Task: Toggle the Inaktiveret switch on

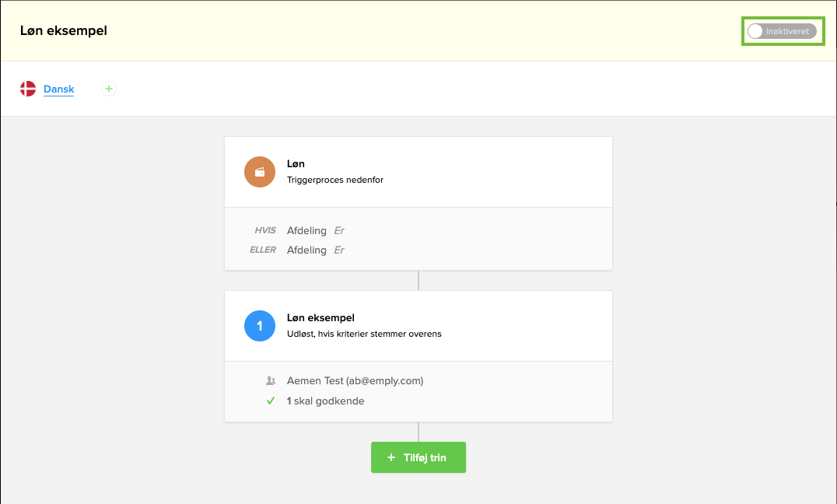Action: [782, 31]
